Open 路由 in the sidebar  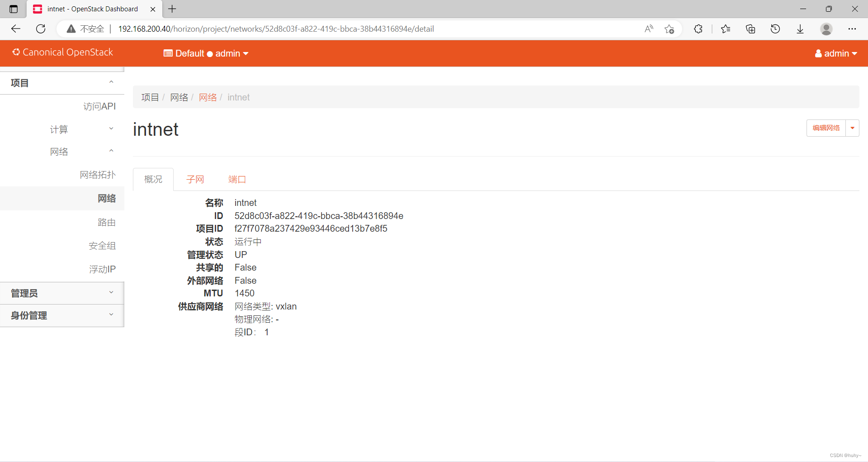107,222
